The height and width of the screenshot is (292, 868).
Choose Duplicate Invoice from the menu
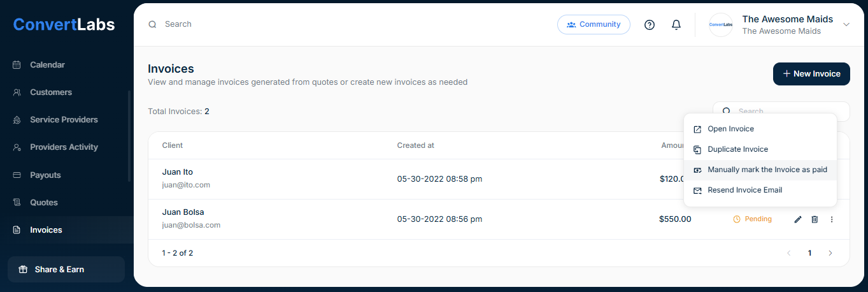737,149
